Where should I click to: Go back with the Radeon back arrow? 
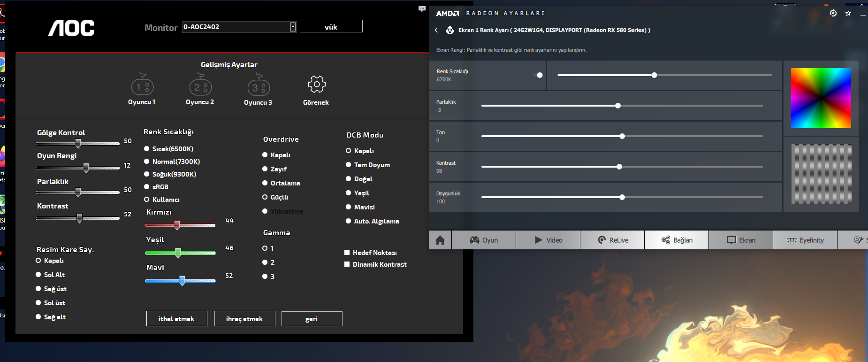436,30
